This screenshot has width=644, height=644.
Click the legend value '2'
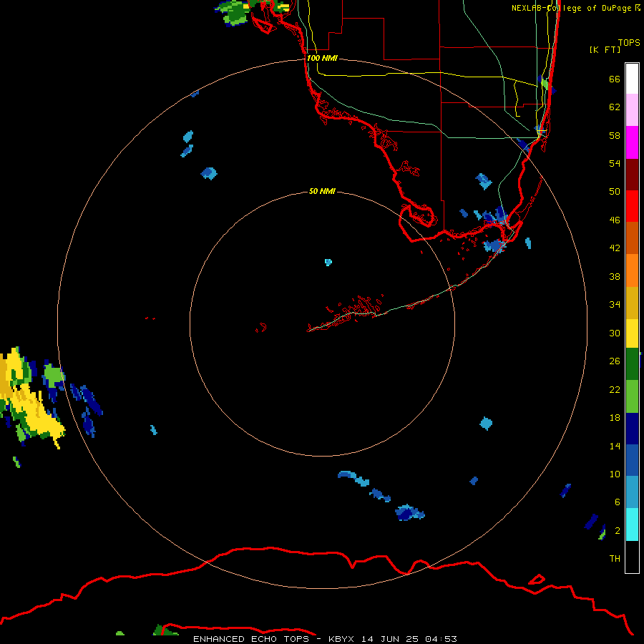tap(617, 531)
